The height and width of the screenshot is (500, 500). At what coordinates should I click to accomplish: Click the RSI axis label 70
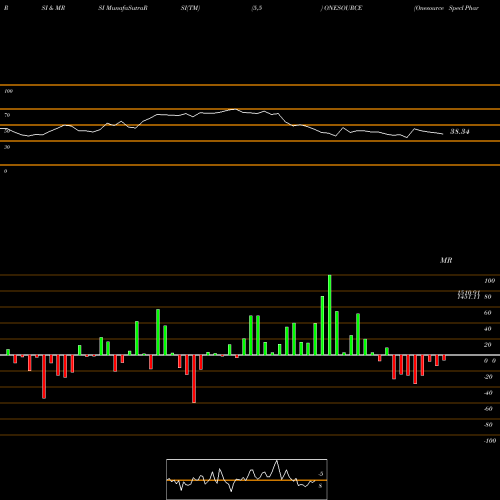click(7, 115)
